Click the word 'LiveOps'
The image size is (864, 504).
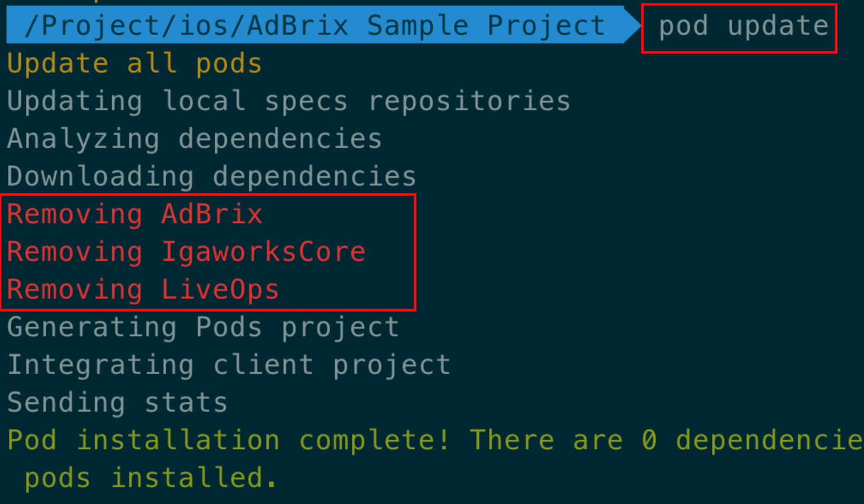[x=220, y=290]
